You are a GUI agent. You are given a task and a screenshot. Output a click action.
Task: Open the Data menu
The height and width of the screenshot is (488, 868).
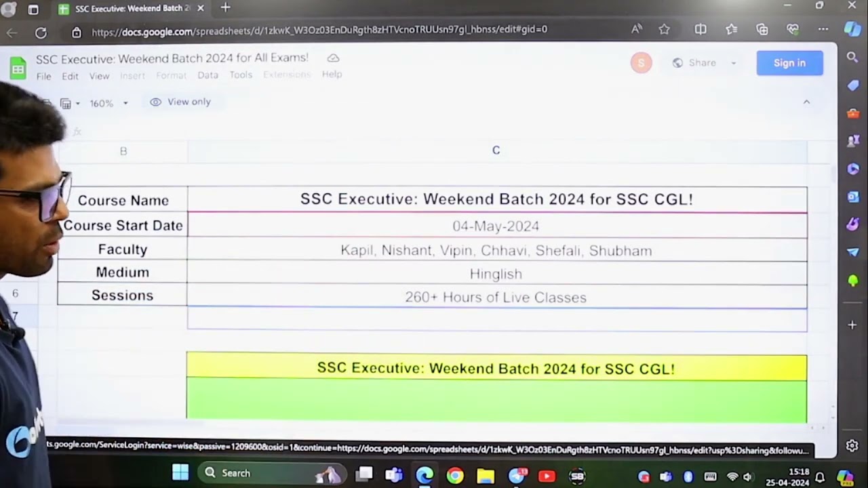pos(208,75)
